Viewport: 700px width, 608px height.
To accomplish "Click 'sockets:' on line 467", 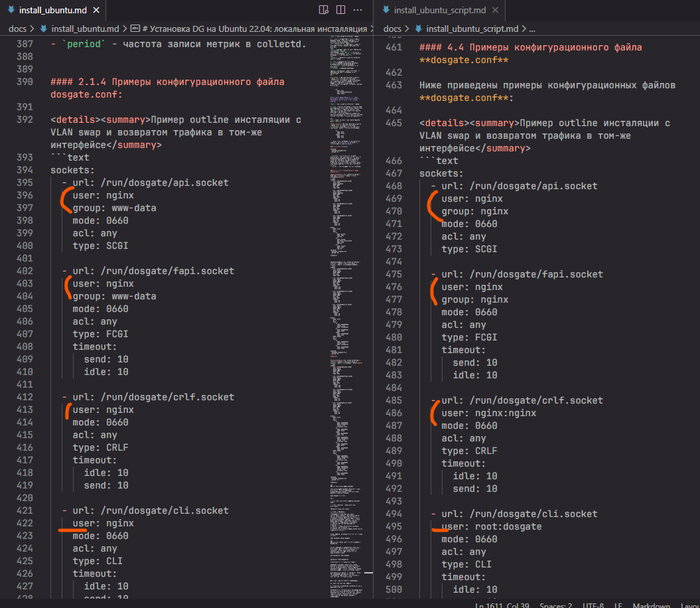I will point(441,173).
